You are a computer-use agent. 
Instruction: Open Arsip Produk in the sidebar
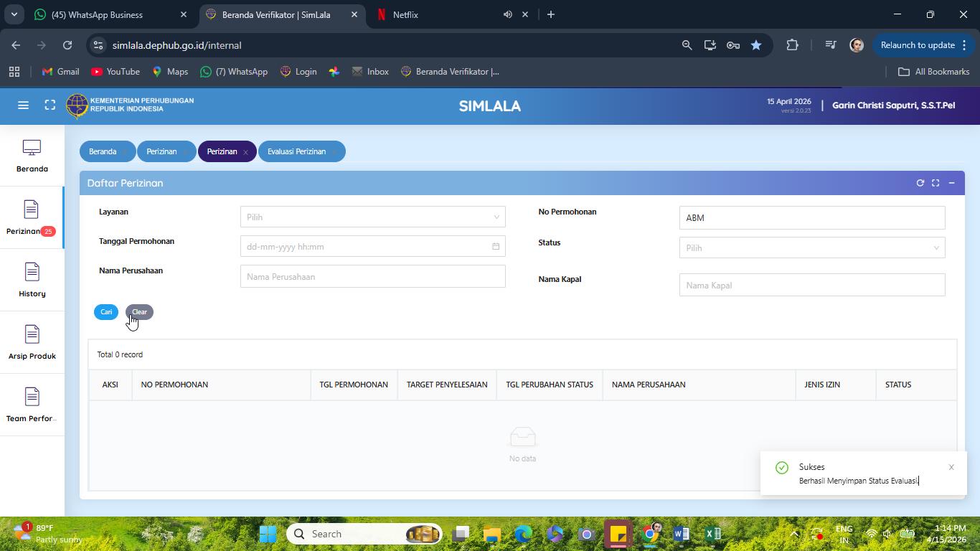pos(32,343)
